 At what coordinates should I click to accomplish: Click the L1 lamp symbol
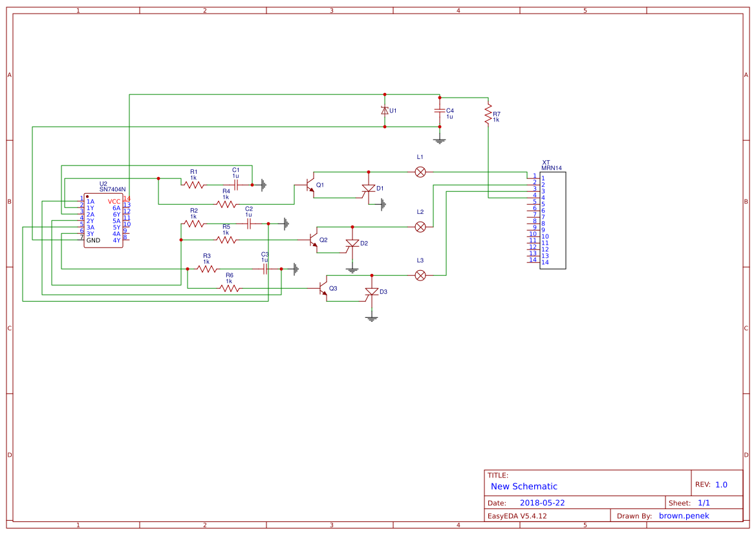point(420,172)
